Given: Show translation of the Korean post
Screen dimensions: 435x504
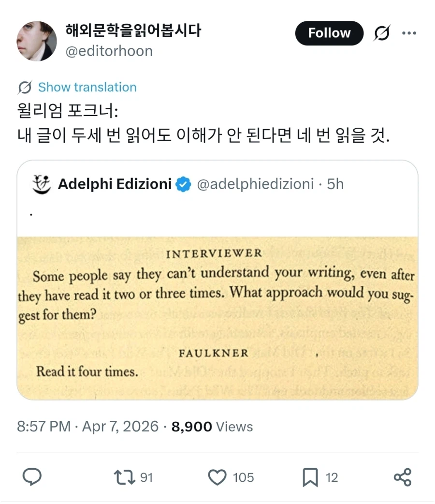Looking at the screenshot, I should click(x=87, y=88).
